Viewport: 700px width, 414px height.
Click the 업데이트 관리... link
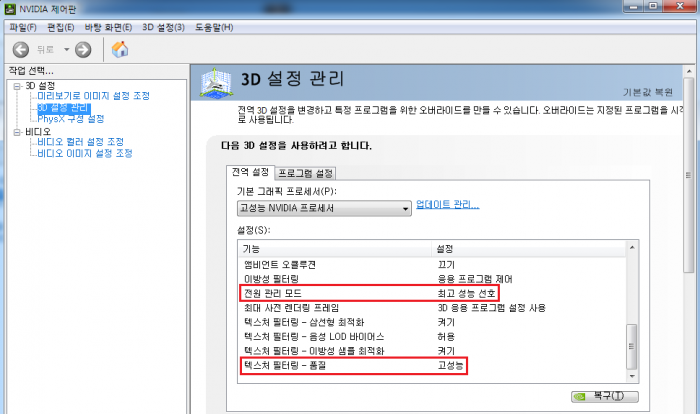pos(447,205)
